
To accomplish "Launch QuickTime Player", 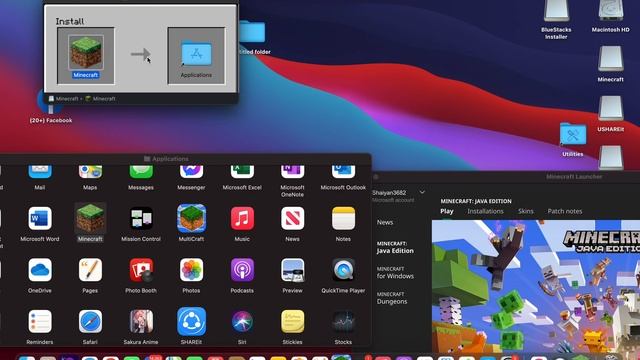I will [x=343, y=270].
